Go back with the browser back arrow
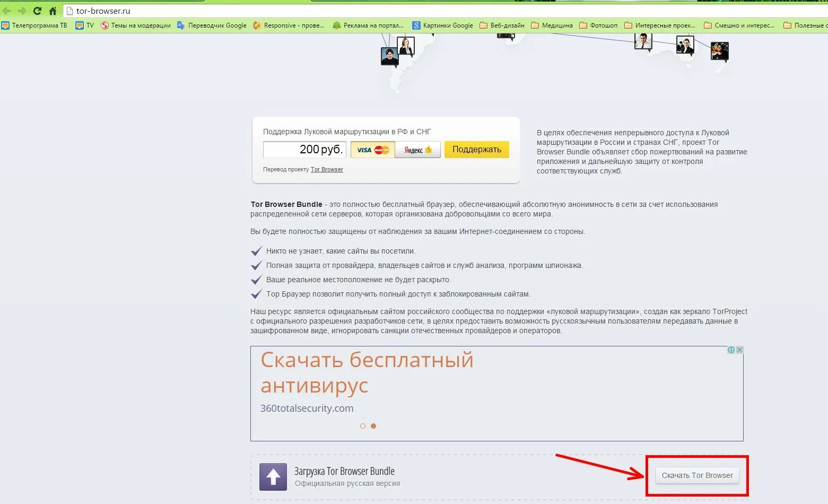This screenshot has width=828, height=504. pos(7,11)
